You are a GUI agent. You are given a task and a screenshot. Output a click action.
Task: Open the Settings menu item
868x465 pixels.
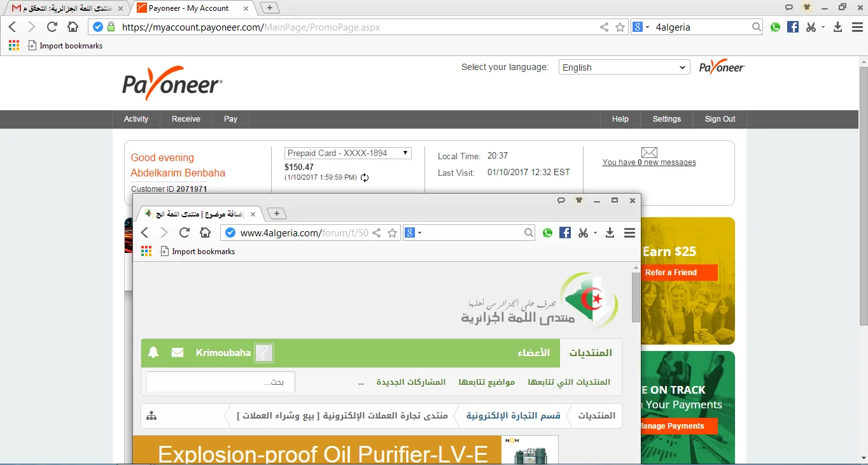click(x=666, y=119)
